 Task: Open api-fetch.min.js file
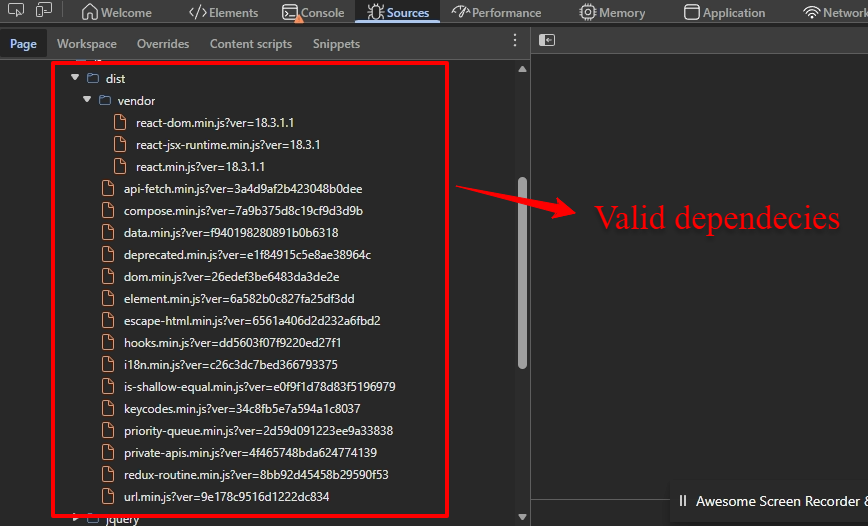(x=243, y=189)
